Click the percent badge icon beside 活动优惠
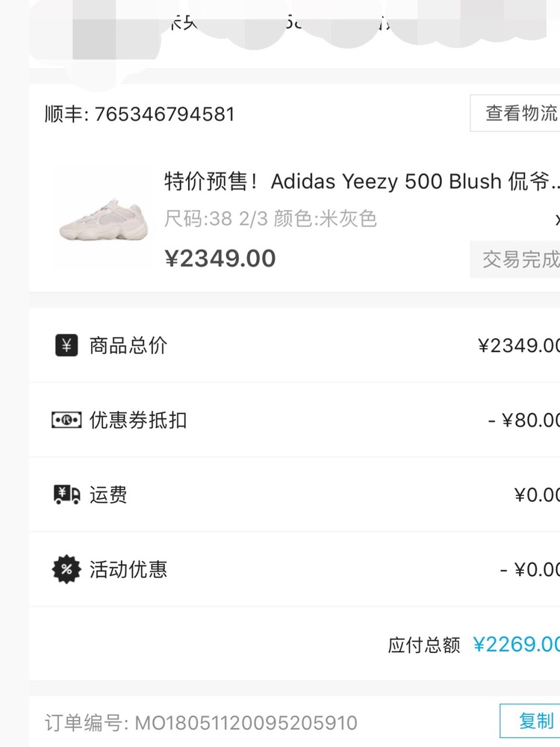The image size is (560, 747). pyautogui.click(x=66, y=568)
